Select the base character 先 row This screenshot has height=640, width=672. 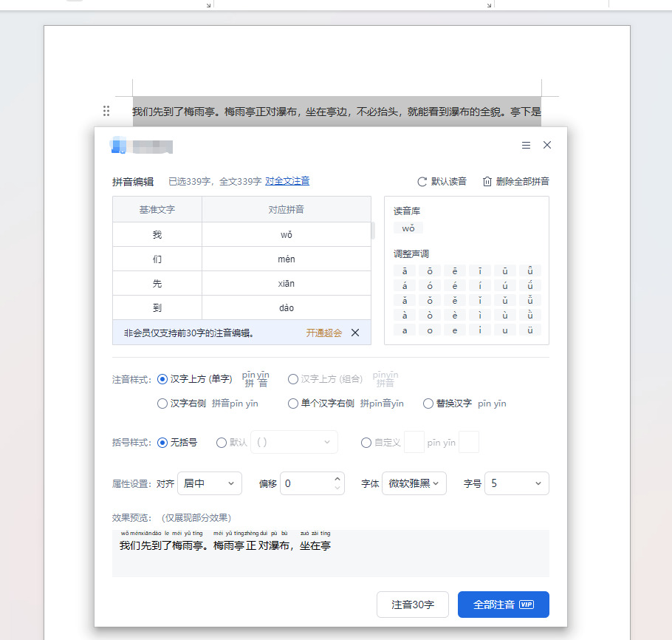[157, 284]
